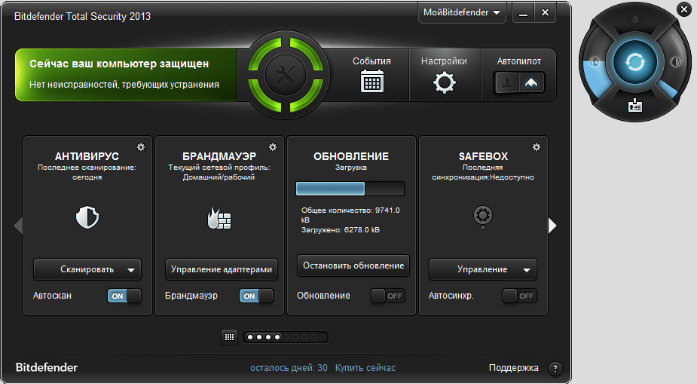Screen dimensions: 697x384
Task: Click the Bitdefender logo text at bottom
Action: coord(46,368)
